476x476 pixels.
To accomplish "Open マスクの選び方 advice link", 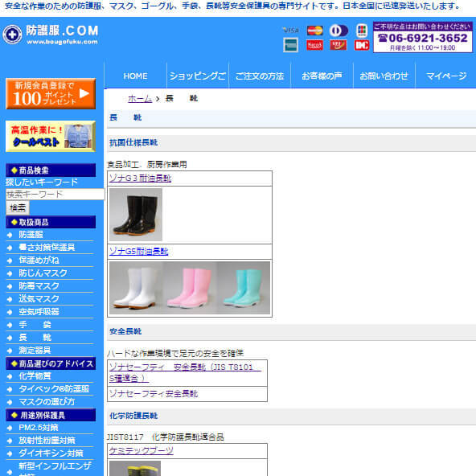I will pyautogui.click(x=47, y=402).
